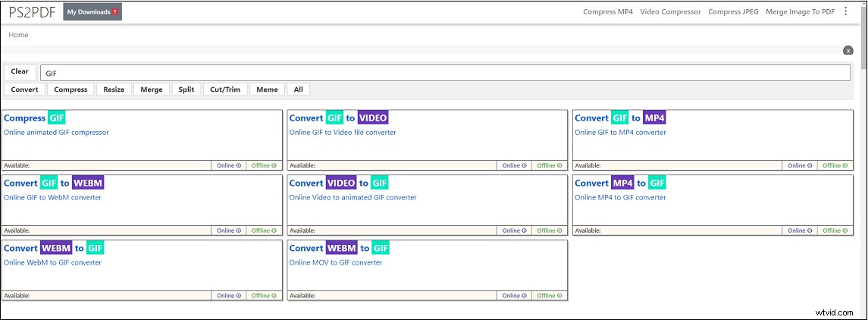Click Online option in Compress GIF card
This screenshot has height=320, width=868.
pos(228,165)
